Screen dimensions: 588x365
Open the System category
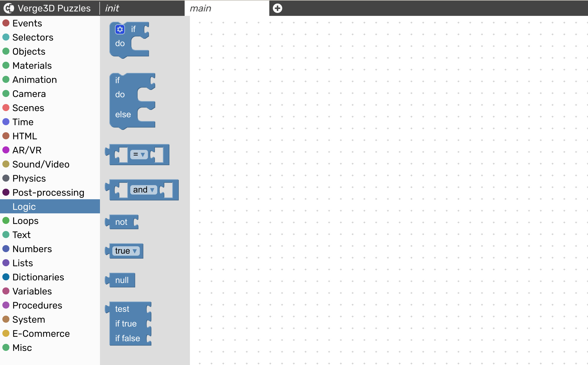(50, 319)
